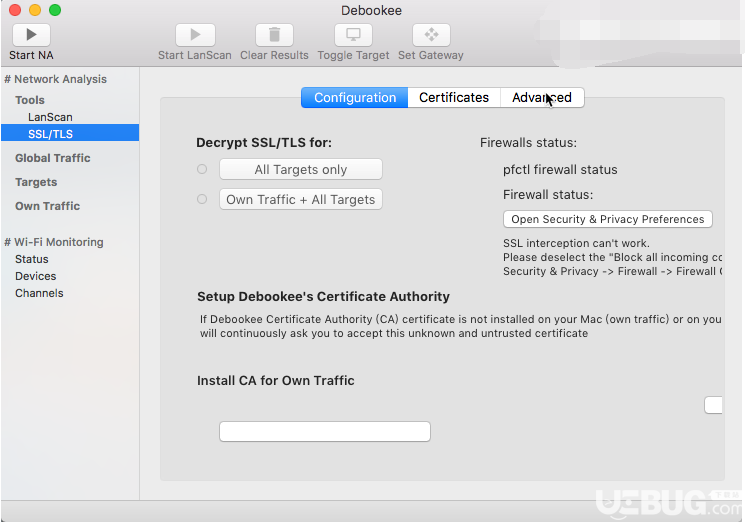
Task: Click the Toggle Target monitor icon
Action: (x=353, y=35)
